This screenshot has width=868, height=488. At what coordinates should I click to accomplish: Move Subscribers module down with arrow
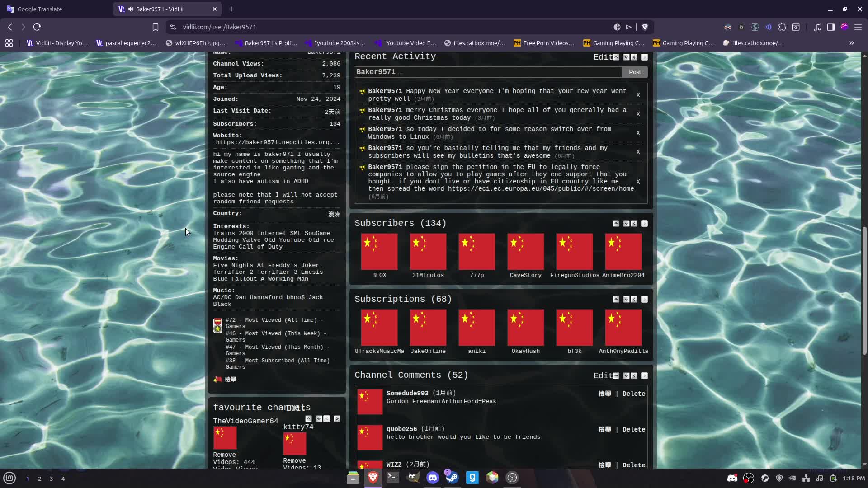626,224
